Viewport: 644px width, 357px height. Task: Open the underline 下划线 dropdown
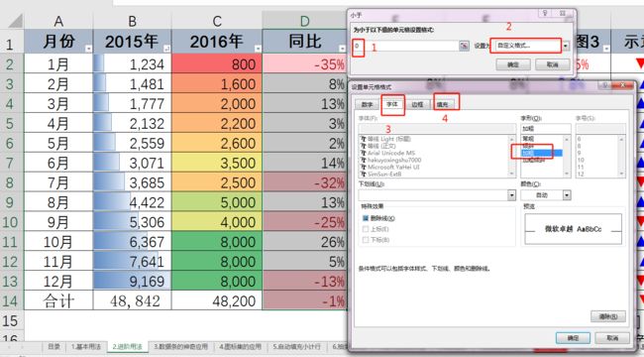click(x=512, y=195)
